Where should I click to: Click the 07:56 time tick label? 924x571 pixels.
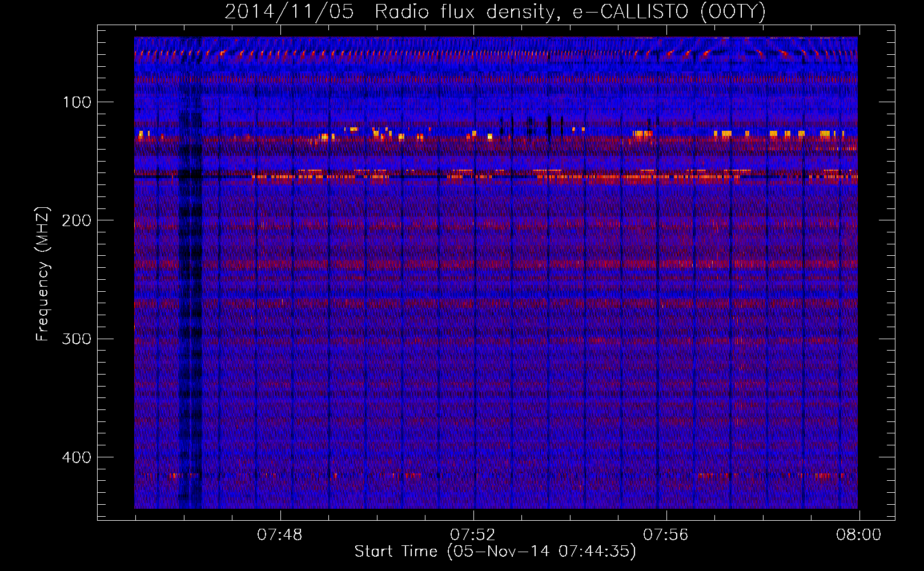[666, 535]
